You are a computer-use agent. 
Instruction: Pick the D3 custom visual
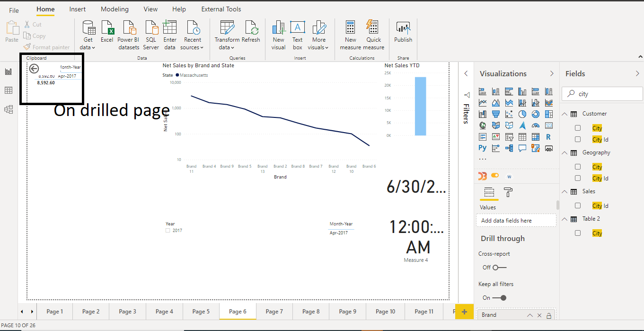pos(483,176)
